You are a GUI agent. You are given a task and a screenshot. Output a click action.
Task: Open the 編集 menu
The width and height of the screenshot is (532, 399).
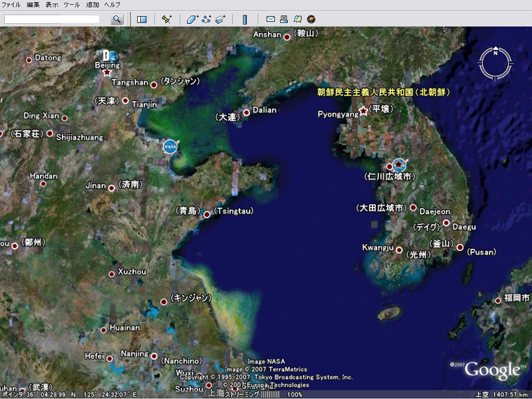[x=33, y=5]
